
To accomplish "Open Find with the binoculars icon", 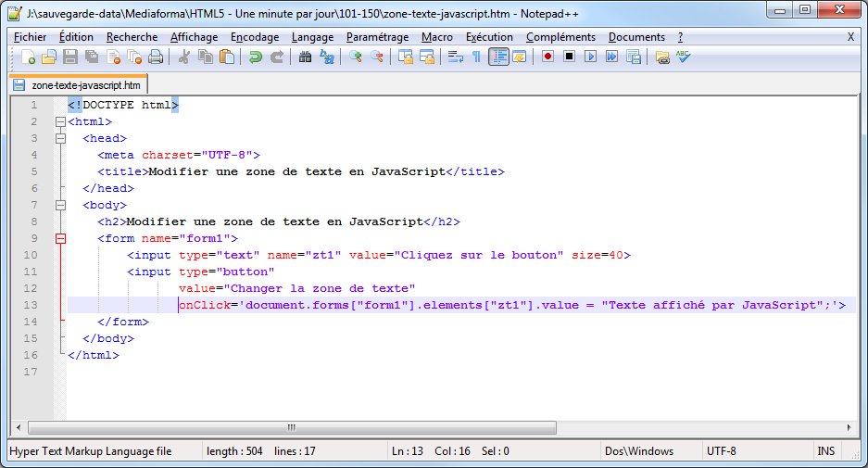I will pos(305,57).
